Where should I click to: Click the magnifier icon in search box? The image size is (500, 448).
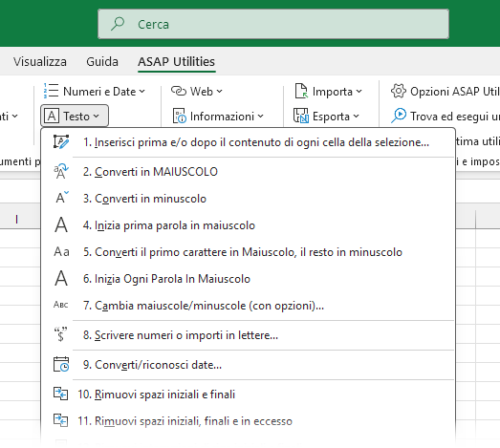118,24
